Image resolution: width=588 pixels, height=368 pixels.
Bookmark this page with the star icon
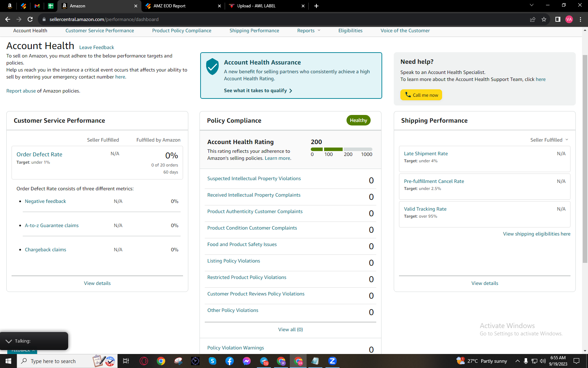544,19
